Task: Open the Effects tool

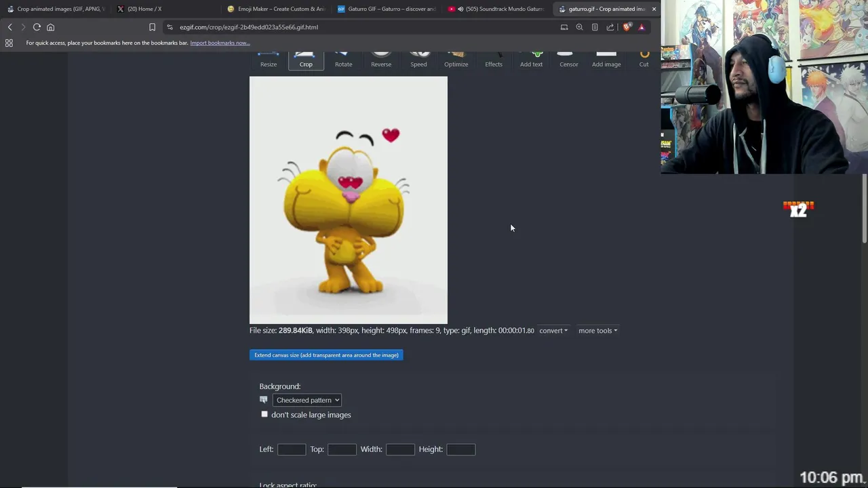Action: 494,60
